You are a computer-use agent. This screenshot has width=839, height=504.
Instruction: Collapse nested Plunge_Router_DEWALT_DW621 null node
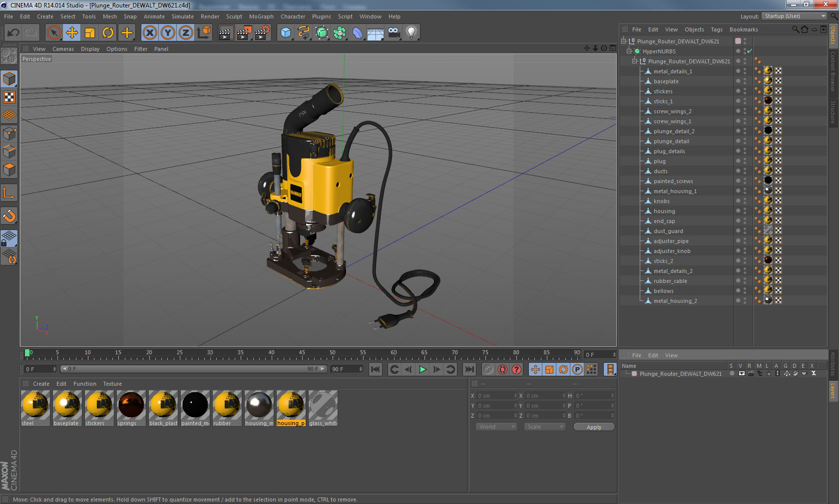coord(635,61)
